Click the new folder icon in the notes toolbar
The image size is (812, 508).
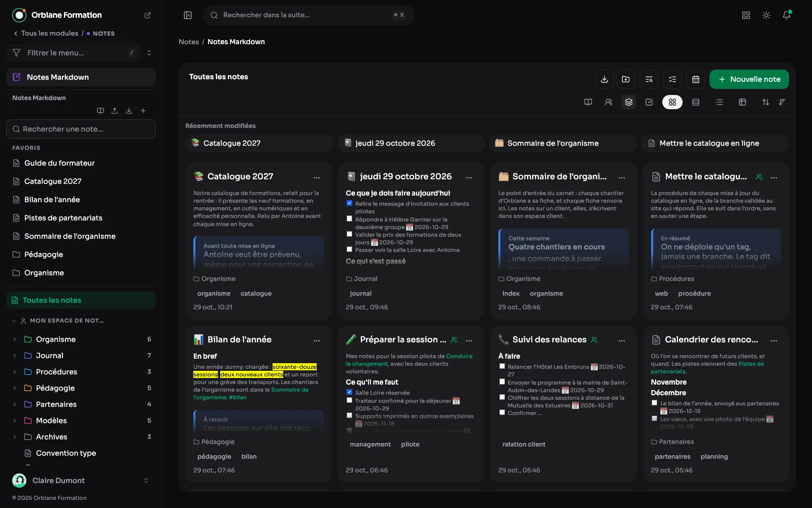click(x=626, y=79)
